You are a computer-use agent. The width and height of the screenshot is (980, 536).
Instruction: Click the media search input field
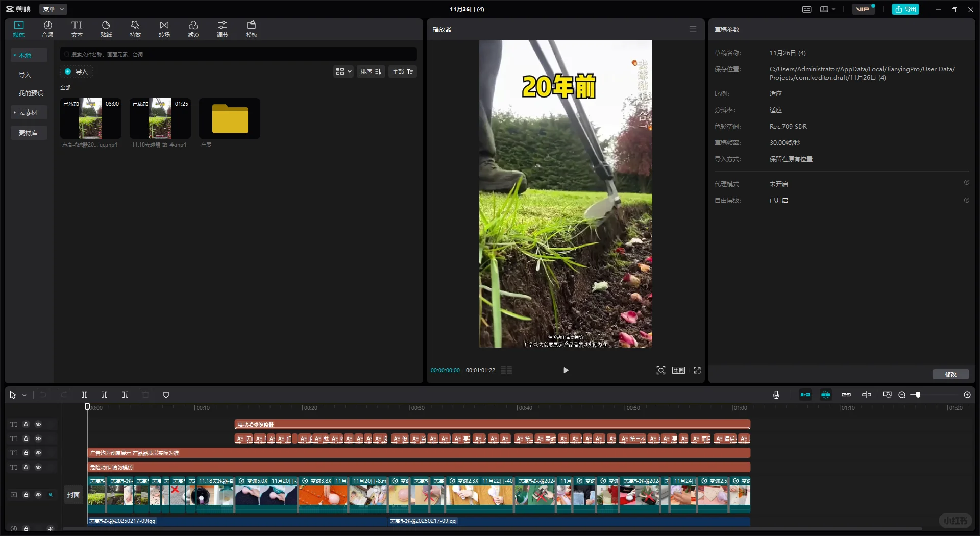coord(238,54)
